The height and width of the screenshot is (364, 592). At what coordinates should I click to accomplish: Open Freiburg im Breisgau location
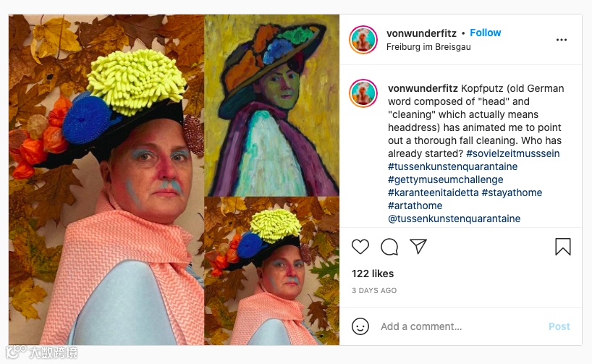click(x=428, y=47)
